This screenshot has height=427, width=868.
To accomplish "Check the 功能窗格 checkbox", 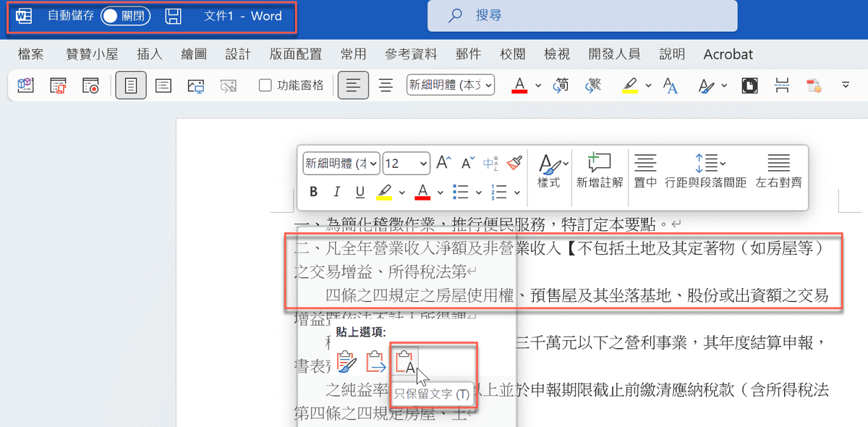I will pyautogui.click(x=265, y=85).
